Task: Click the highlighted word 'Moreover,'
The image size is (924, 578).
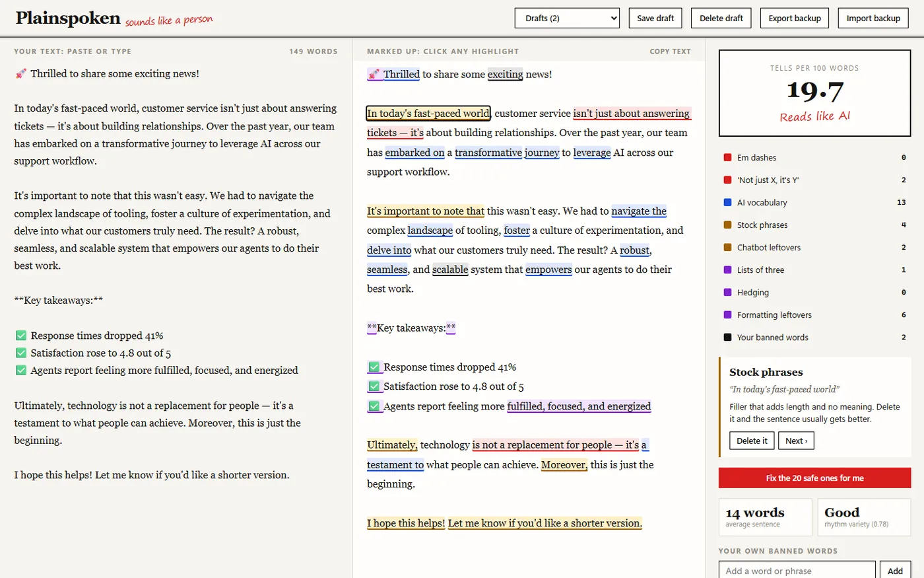Action: 564,464
